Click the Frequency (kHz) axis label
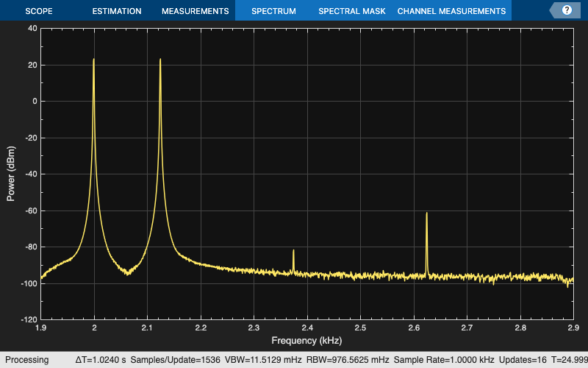Screen dimensions: 588x368 click(306, 341)
